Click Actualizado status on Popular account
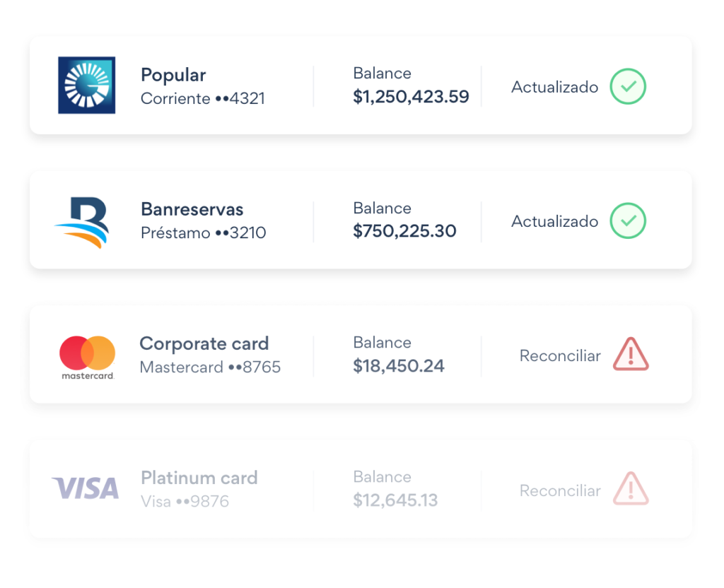This screenshot has width=724, height=588. point(554,88)
